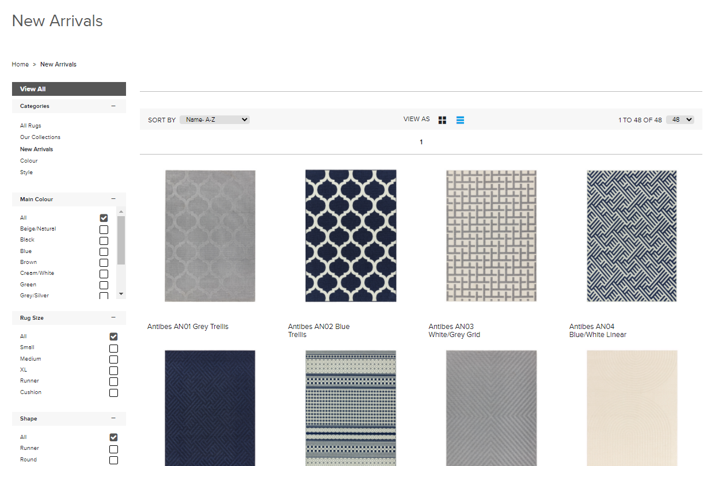Open items per page dropdown showing 48
This screenshot has width=719, height=501.
point(680,120)
